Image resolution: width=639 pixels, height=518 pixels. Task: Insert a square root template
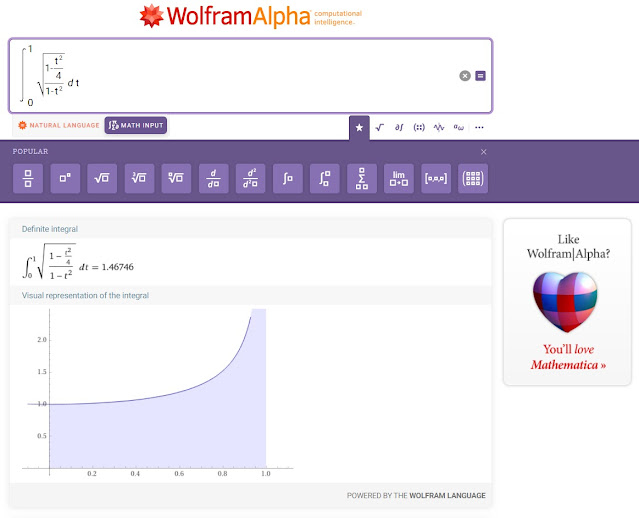click(x=102, y=178)
